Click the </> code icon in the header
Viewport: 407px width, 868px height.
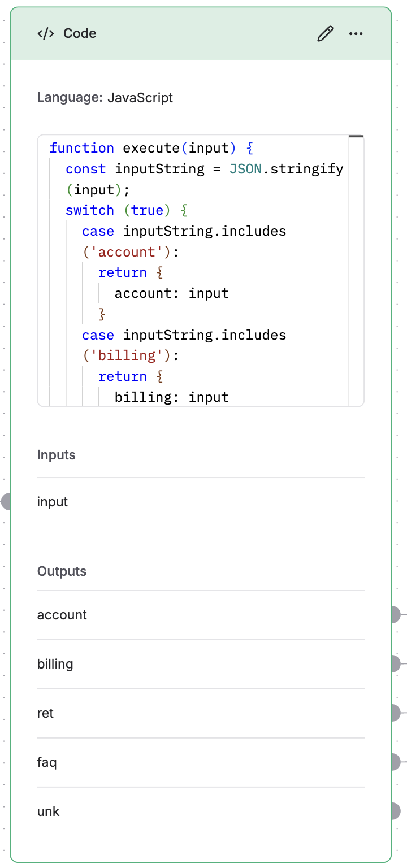pos(45,33)
